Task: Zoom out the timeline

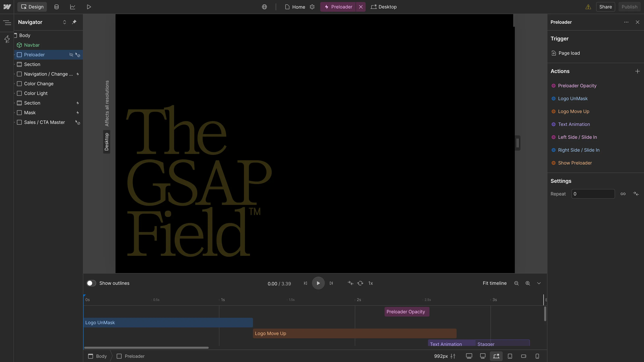Action: point(516,283)
